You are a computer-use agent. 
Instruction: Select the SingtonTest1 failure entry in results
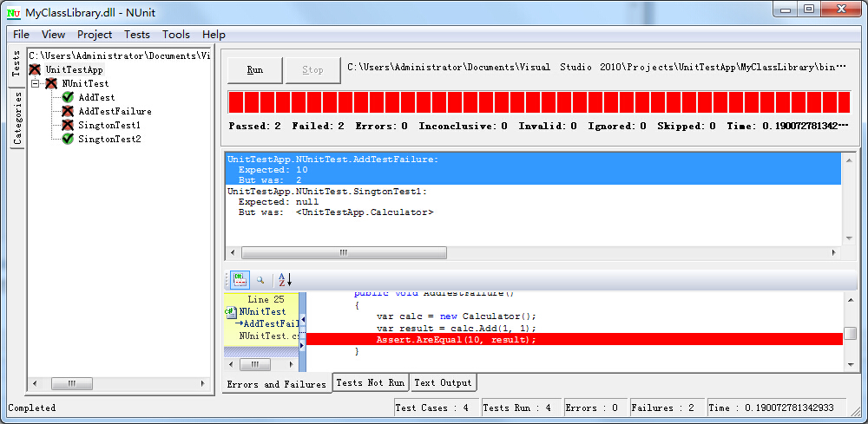(534, 202)
